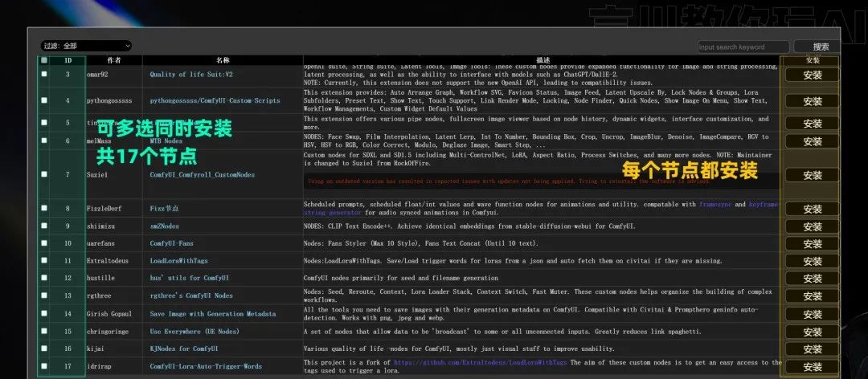Open the ComfyUI-Fans link
This screenshot has height=379, width=868.
tap(171, 243)
